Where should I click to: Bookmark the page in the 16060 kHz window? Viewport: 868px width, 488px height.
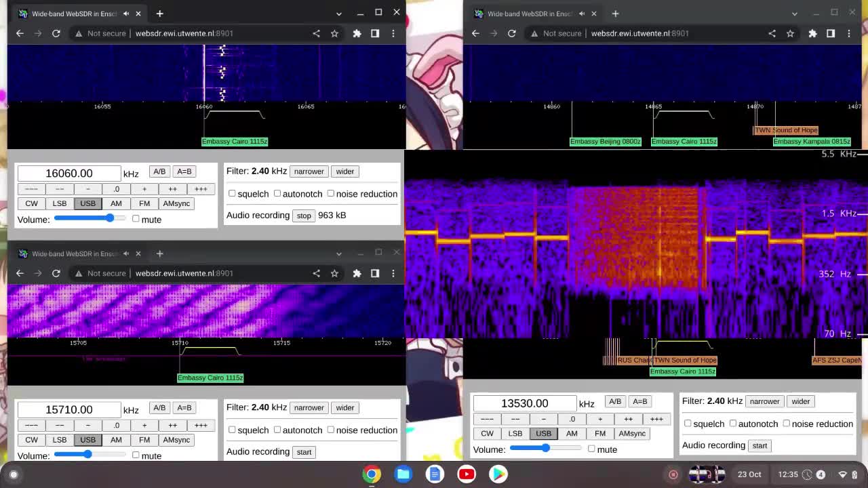(x=334, y=33)
